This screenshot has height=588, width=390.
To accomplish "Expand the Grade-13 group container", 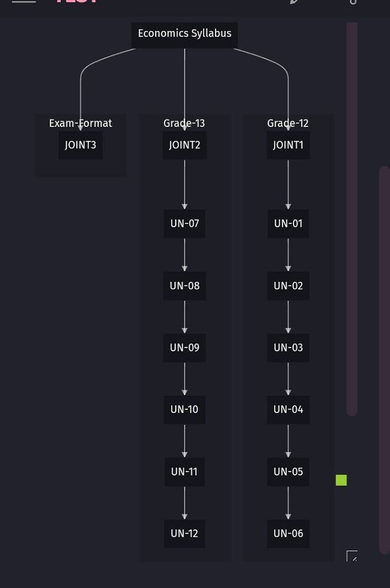I will (x=184, y=123).
